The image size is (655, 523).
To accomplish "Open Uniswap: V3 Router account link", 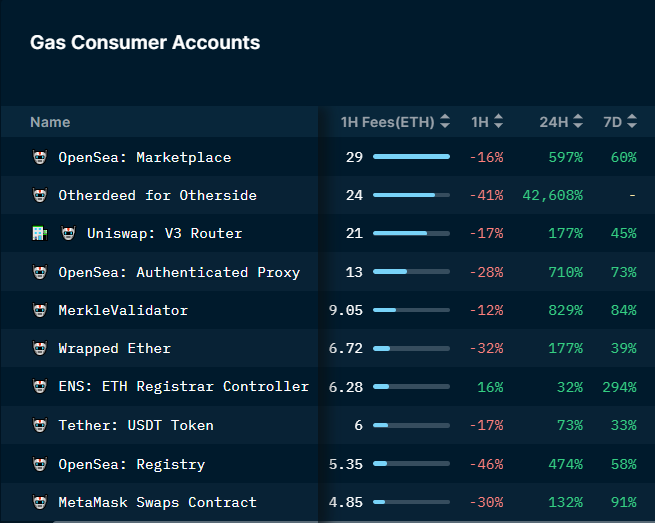I will [164, 233].
